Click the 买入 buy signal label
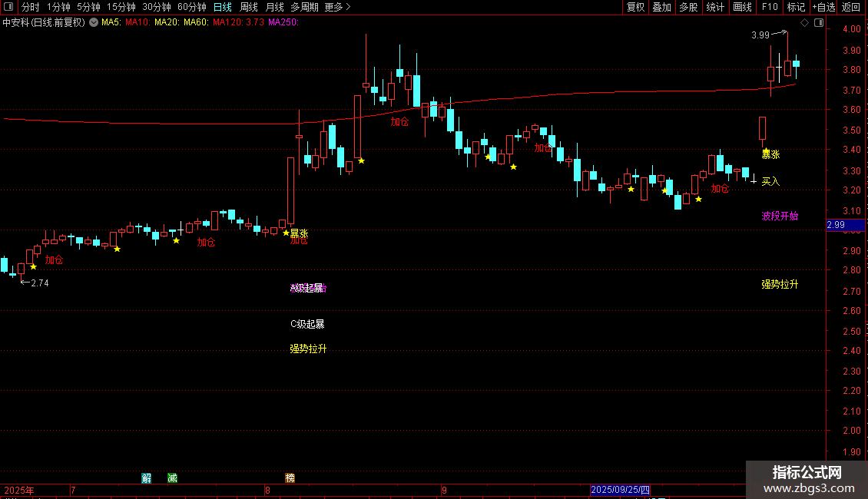The width and height of the screenshot is (868, 499). pos(770,181)
